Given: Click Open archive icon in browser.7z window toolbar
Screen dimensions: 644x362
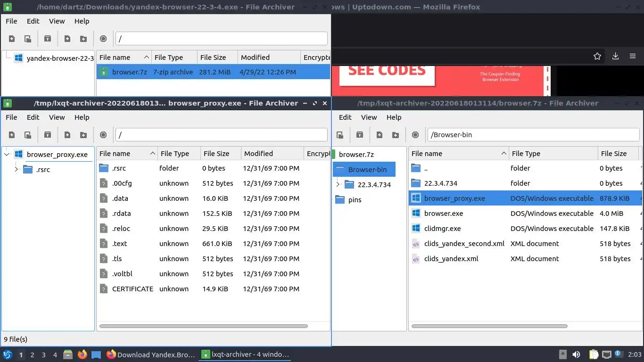Looking at the screenshot, I should [x=340, y=135].
